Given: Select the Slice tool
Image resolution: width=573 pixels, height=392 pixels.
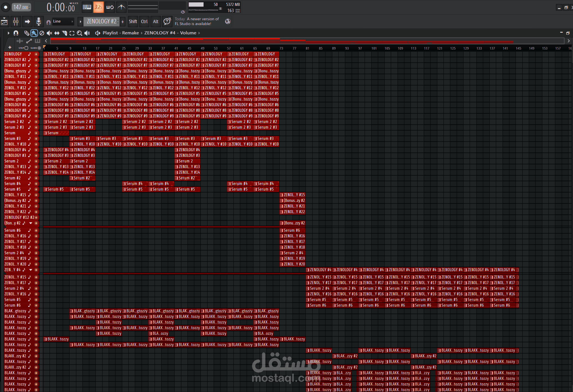Looking at the screenshot, I should (64, 33).
